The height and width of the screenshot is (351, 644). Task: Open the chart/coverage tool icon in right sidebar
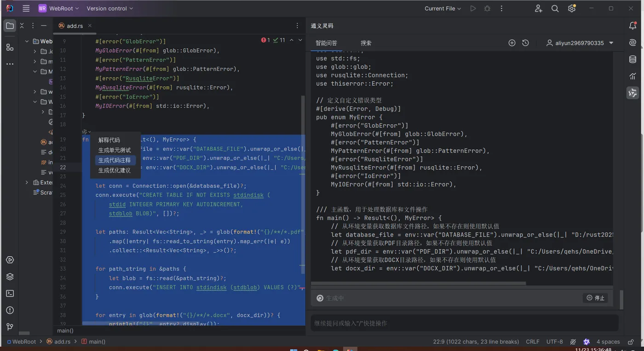coord(633,76)
